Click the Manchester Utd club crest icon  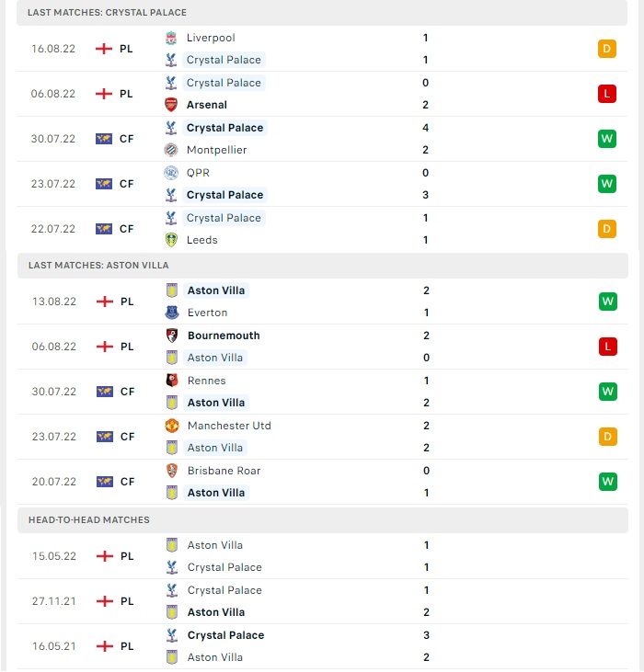172,426
